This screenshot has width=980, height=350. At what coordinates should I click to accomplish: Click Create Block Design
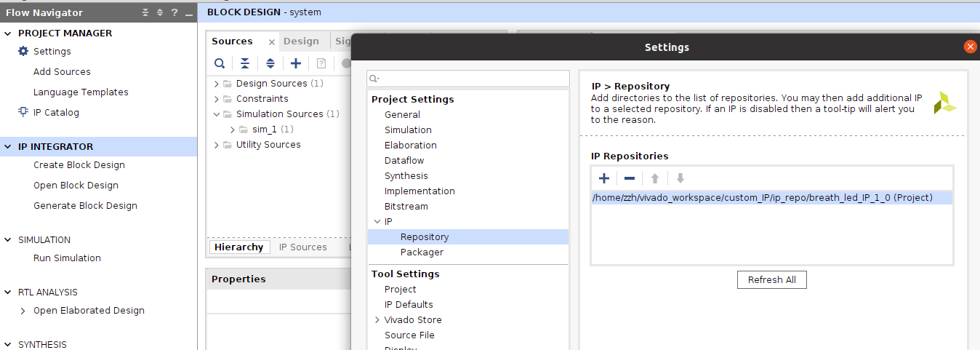(x=79, y=165)
